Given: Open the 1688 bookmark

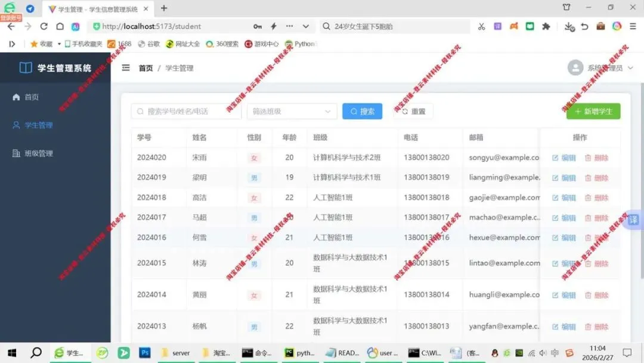Looking at the screenshot, I should pyautogui.click(x=119, y=44).
